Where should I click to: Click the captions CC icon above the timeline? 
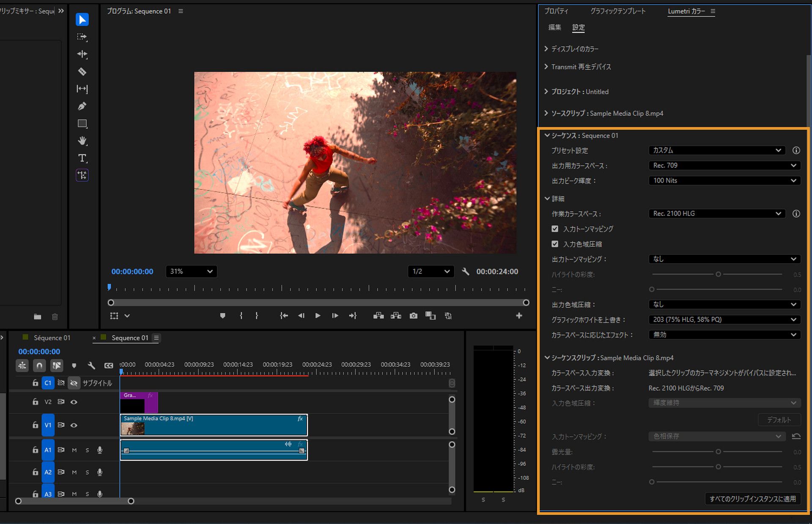109,365
